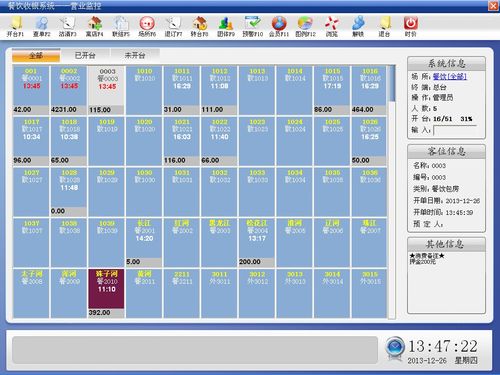Select table card 0002 showing 4231.00
This screenshot has width=500, height=375.
click(69, 90)
